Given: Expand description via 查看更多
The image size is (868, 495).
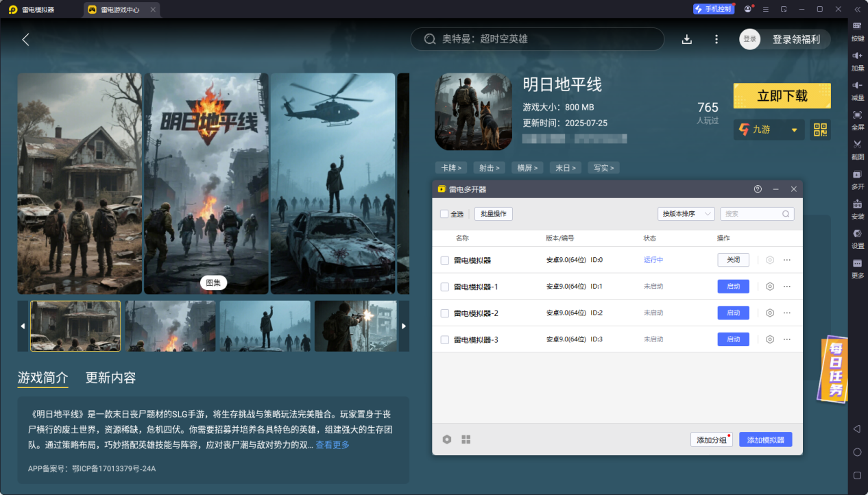Looking at the screenshot, I should (333, 445).
